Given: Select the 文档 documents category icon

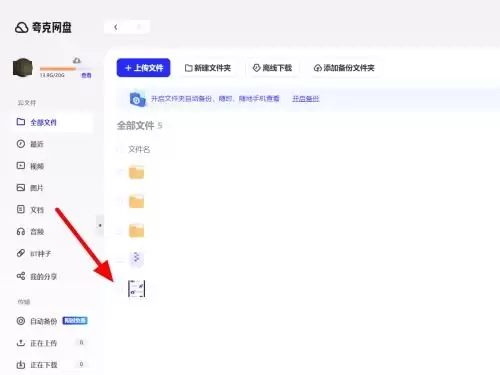Looking at the screenshot, I should tap(21, 209).
